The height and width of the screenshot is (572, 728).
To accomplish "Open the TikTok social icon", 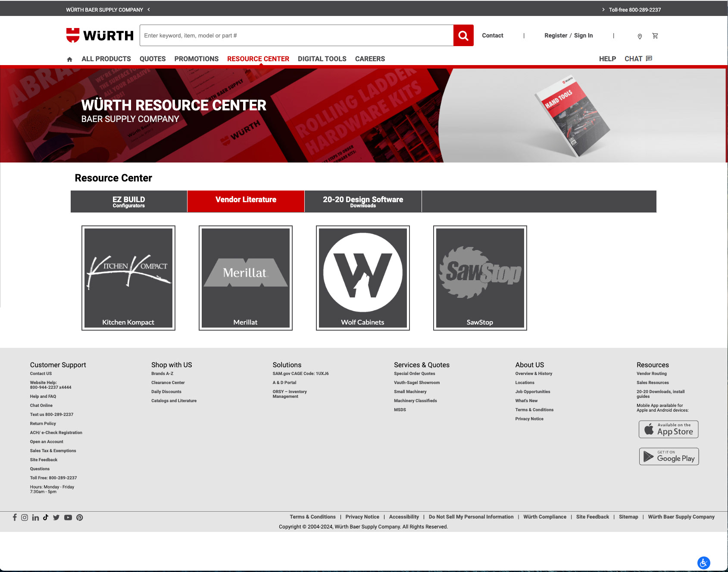I will [46, 517].
